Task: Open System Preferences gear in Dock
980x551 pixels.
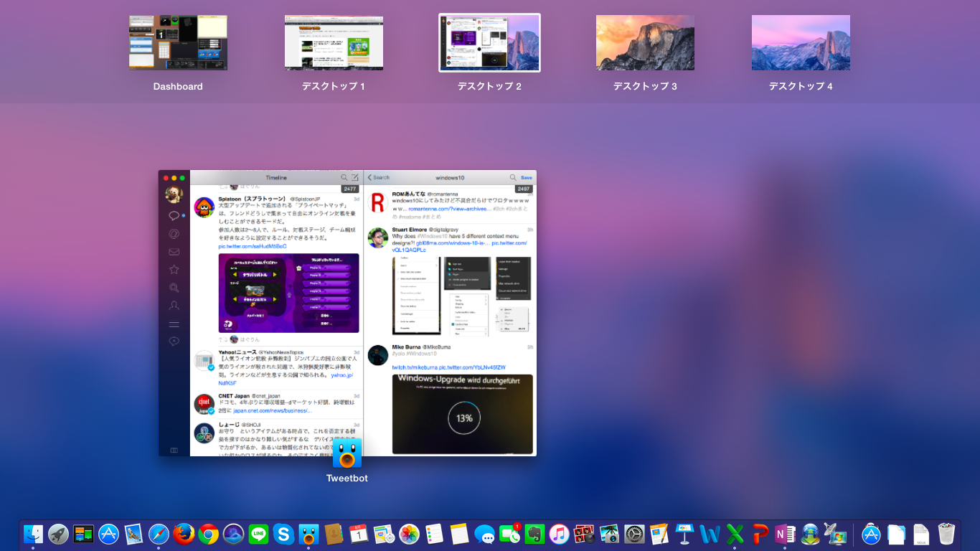Action: 634,534
